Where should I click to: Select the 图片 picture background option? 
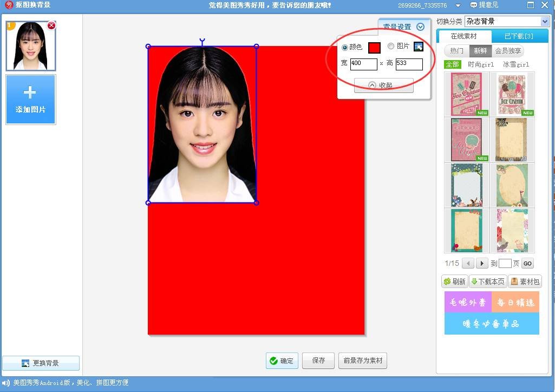[391, 47]
